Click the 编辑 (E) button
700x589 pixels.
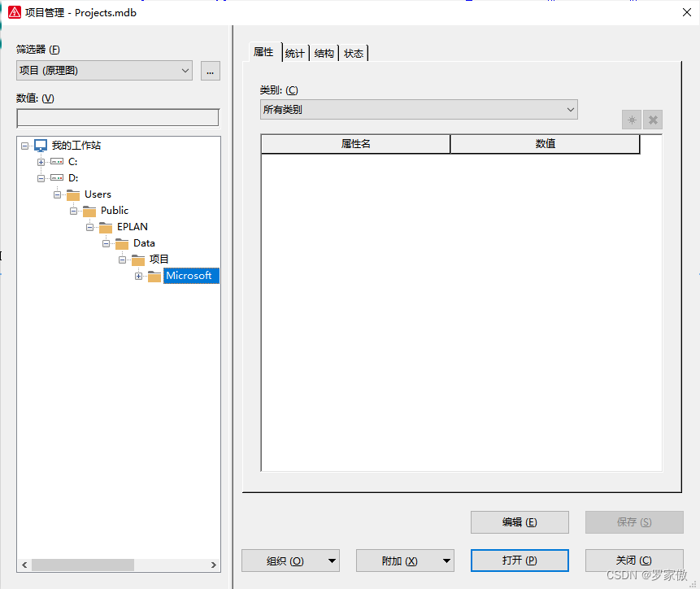point(520,522)
